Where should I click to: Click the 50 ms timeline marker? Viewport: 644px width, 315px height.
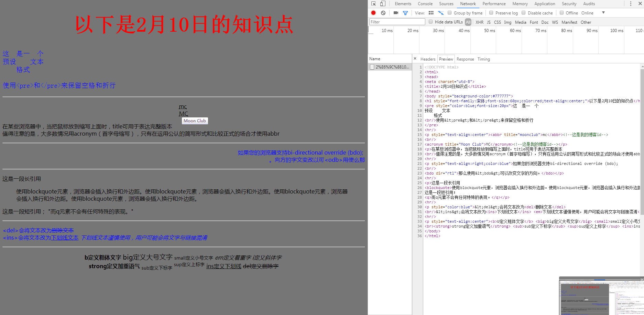point(490,31)
